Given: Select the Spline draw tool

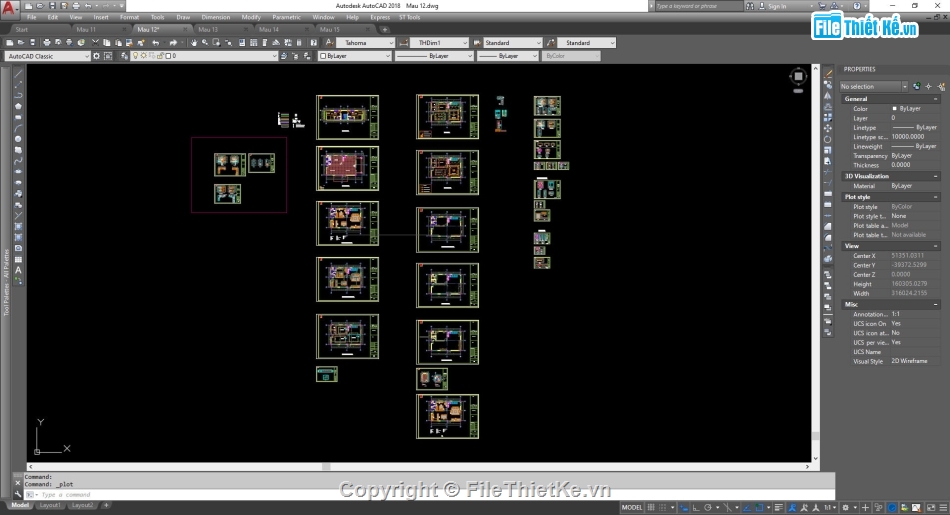Looking at the screenshot, I should [x=18, y=161].
